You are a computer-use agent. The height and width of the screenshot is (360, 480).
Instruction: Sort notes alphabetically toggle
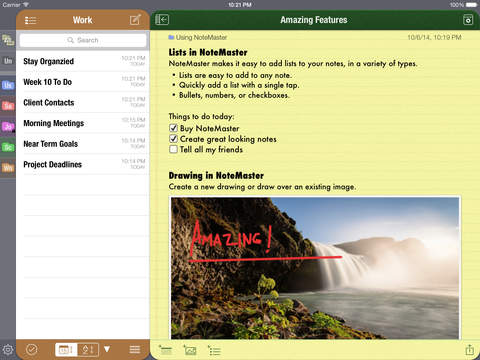[88, 350]
